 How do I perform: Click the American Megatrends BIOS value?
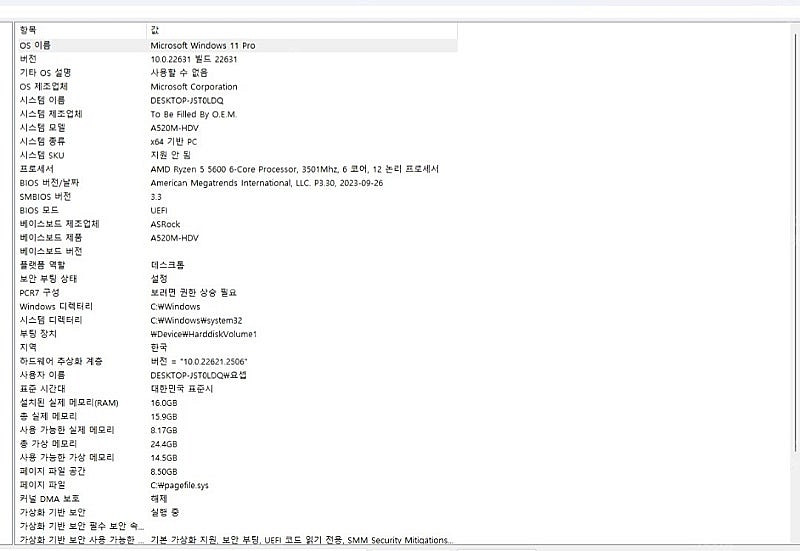(x=266, y=183)
